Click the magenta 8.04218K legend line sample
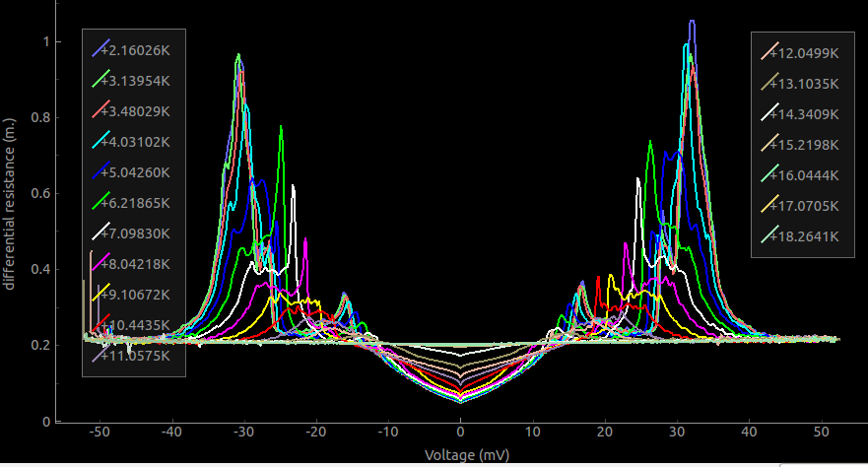The image size is (868, 467). [x=100, y=263]
